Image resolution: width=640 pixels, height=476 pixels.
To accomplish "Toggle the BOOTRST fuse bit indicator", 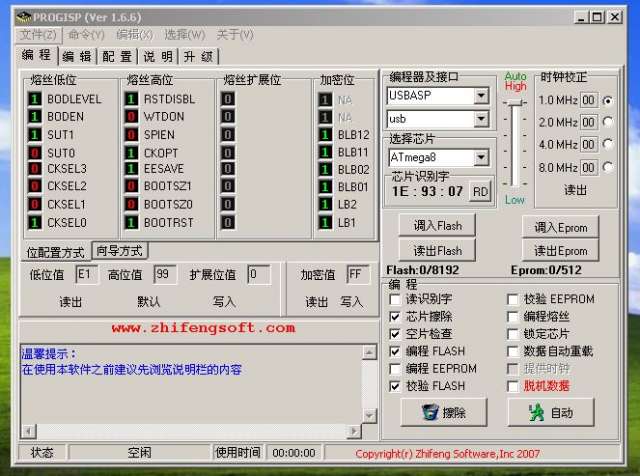I will 131,222.
